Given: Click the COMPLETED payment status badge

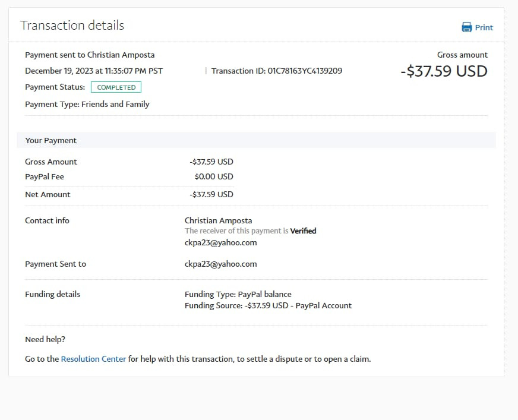Looking at the screenshot, I should [x=116, y=87].
